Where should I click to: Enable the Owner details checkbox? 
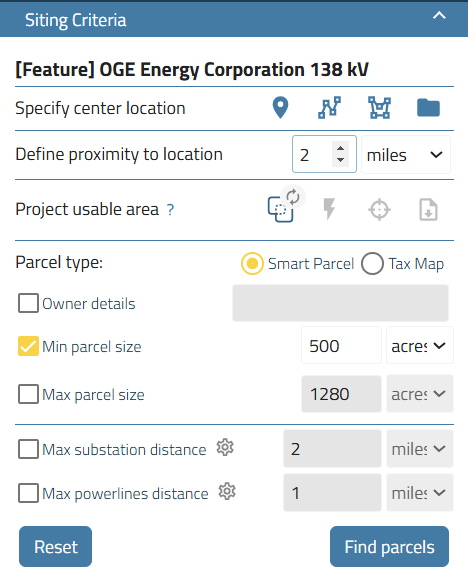coord(28,303)
